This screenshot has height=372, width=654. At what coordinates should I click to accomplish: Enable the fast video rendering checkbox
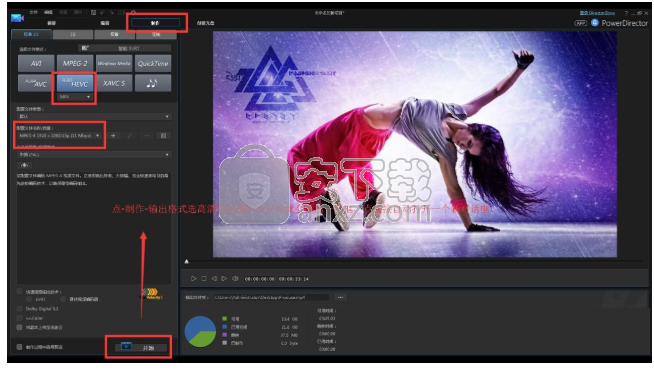(x=19, y=291)
